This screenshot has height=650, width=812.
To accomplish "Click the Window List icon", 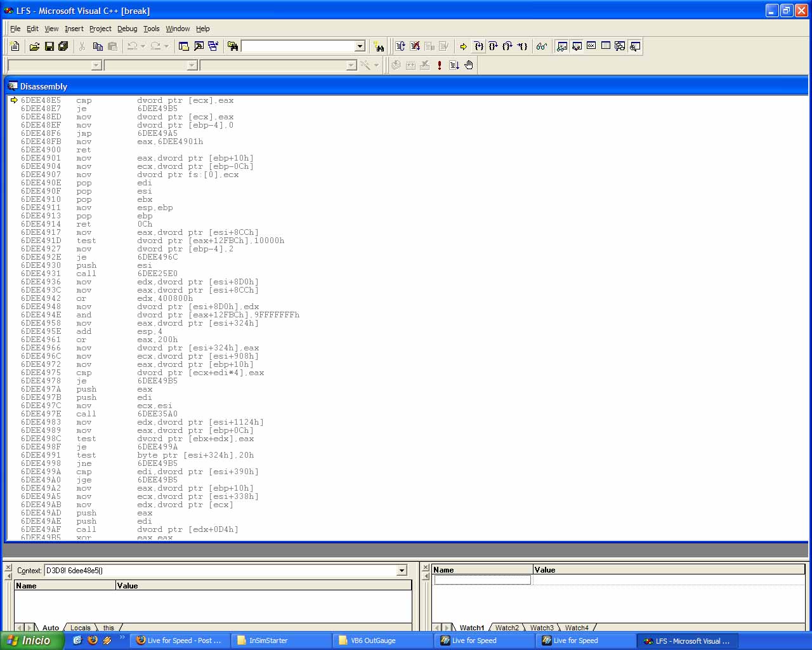I will [213, 46].
